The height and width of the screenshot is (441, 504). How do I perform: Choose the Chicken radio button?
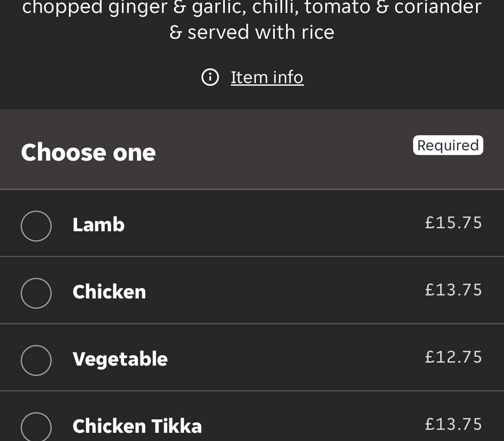pos(36,293)
